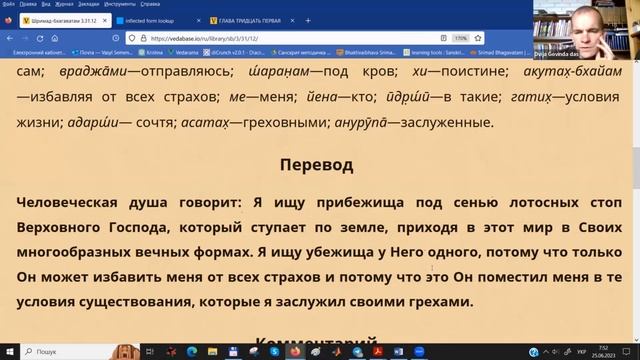640x360 pixels.
Task: Click the Перевод heading
Action: click(x=317, y=165)
